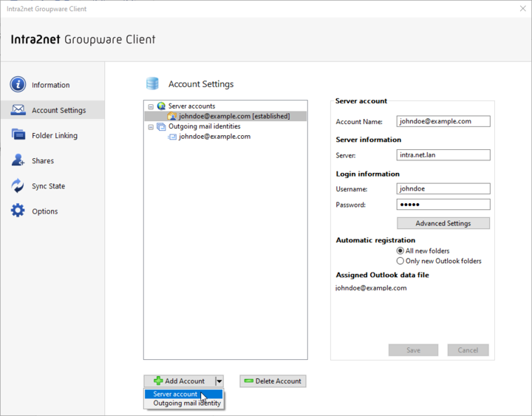The image size is (532, 416).
Task: Click the johndoe established account icon
Action: point(172,116)
